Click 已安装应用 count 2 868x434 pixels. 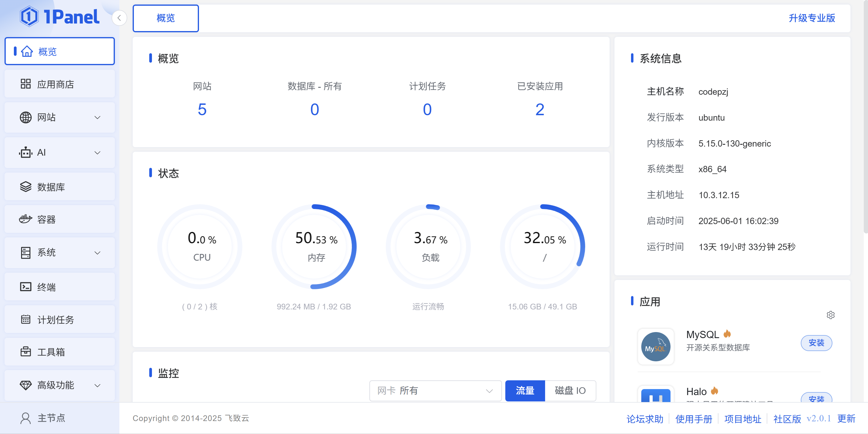pos(539,109)
